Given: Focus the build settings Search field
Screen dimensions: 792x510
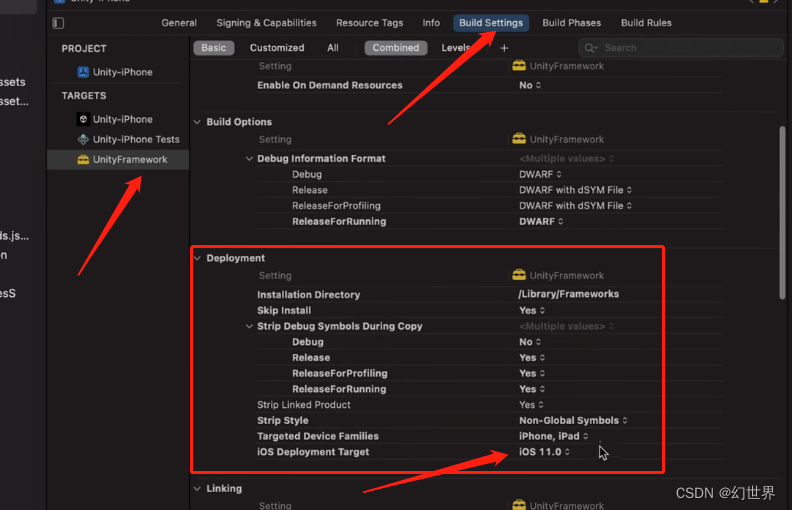Looking at the screenshot, I should [x=680, y=48].
